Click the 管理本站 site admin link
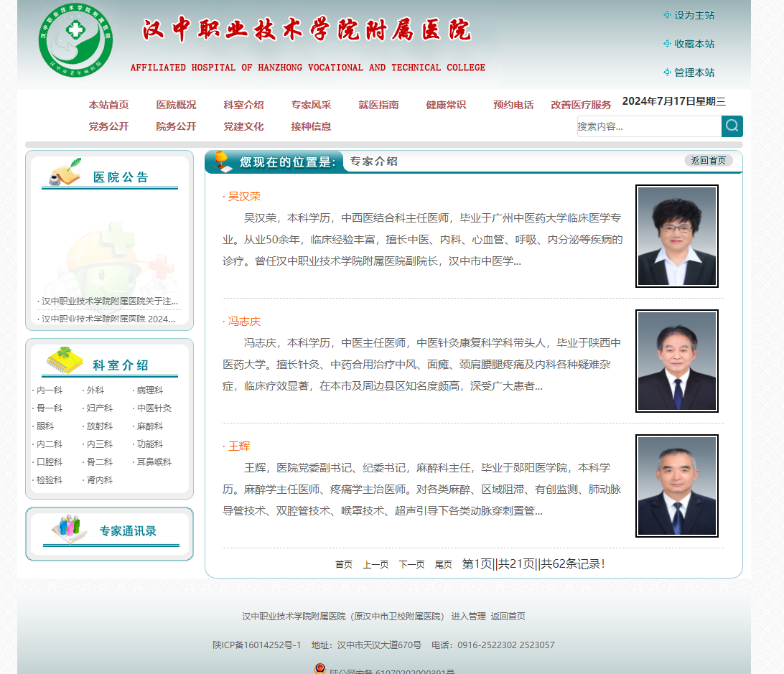Viewport: 784px width, 674px height. pos(694,72)
